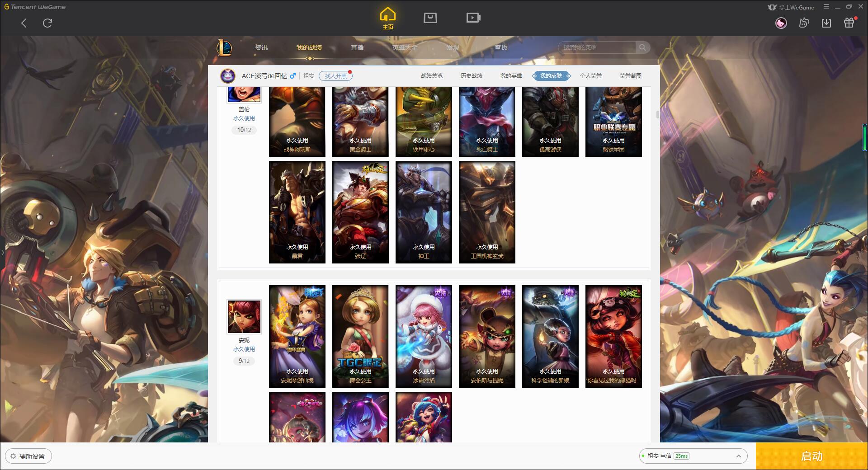Click the 启动 launch button
Image resolution: width=868 pixels, height=470 pixels.
click(x=811, y=456)
